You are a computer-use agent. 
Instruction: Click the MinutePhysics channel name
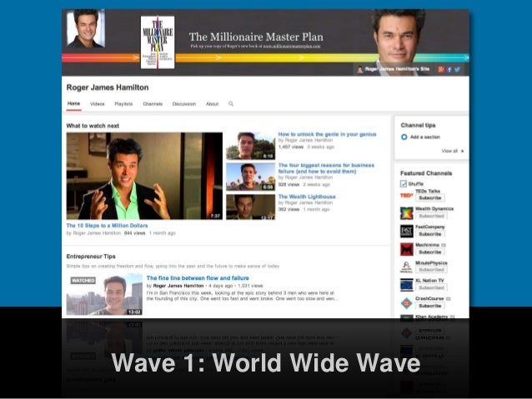[431, 263]
